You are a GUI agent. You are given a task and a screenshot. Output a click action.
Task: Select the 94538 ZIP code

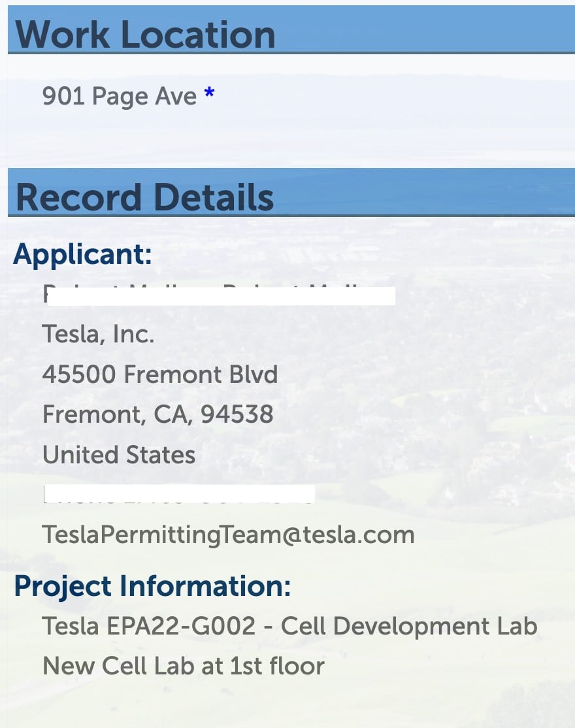click(x=237, y=414)
